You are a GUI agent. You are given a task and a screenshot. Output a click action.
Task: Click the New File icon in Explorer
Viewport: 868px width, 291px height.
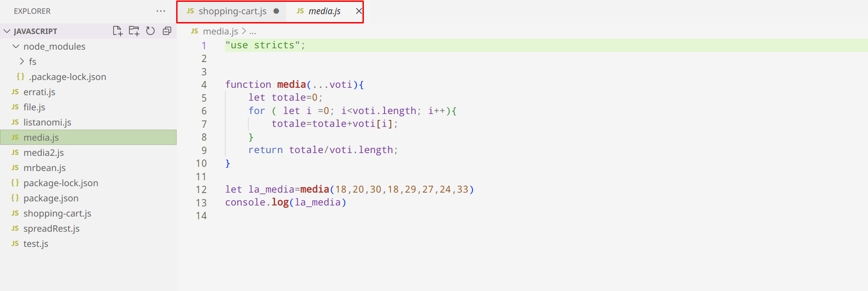pyautogui.click(x=117, y=31)
